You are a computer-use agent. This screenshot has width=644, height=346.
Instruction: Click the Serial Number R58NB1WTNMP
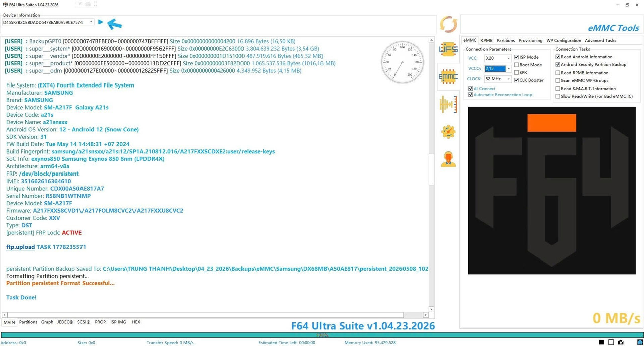pos(67,196)
